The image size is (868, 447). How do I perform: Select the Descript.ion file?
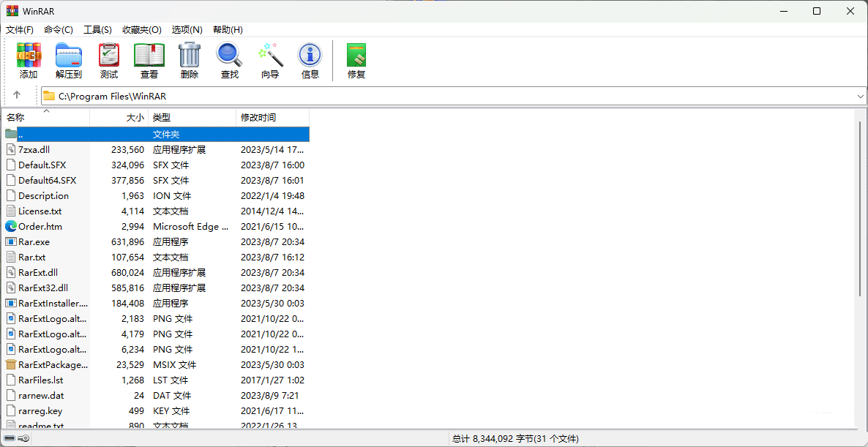click(43, 196)
